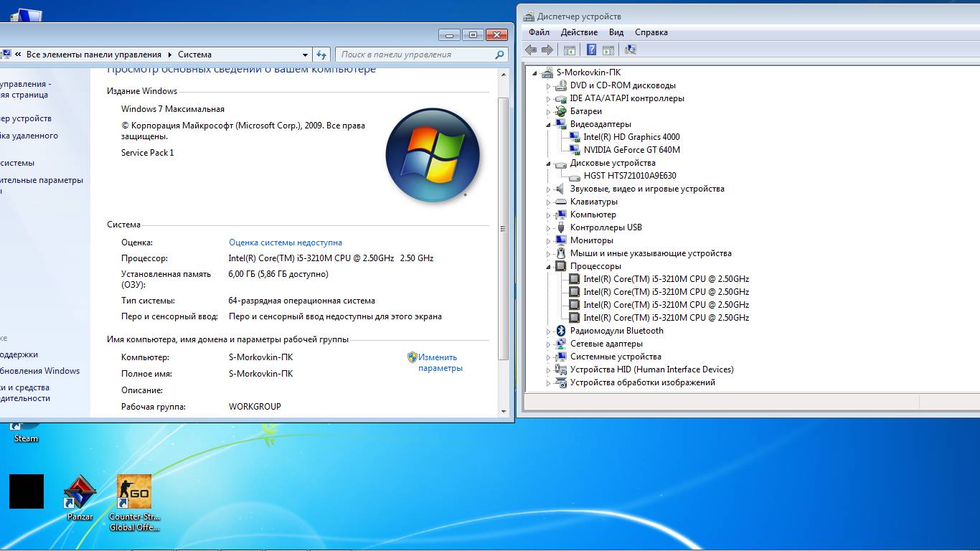The image size is (980, 551).
Task: Select the Компьютер node icon in device tree
Action: tap(561, 215)
